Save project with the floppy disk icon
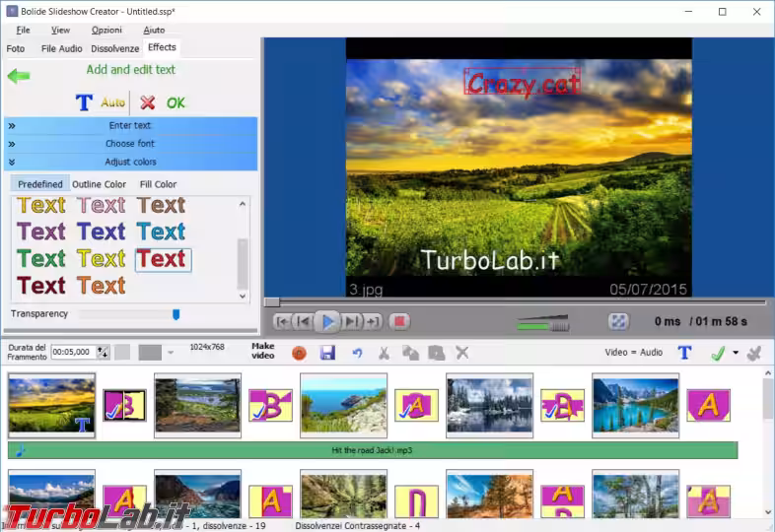The width and height of the screenshot is (775, 532). click(327, 353)
